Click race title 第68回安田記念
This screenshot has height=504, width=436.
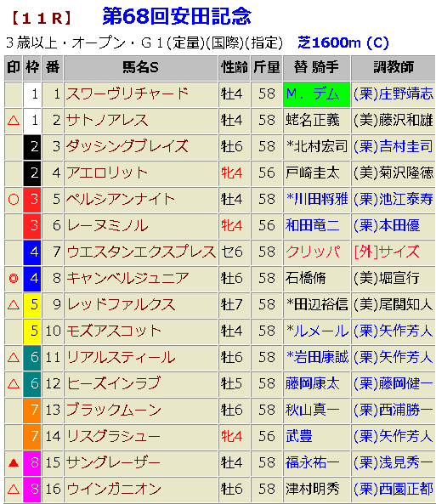pos(177,16)
